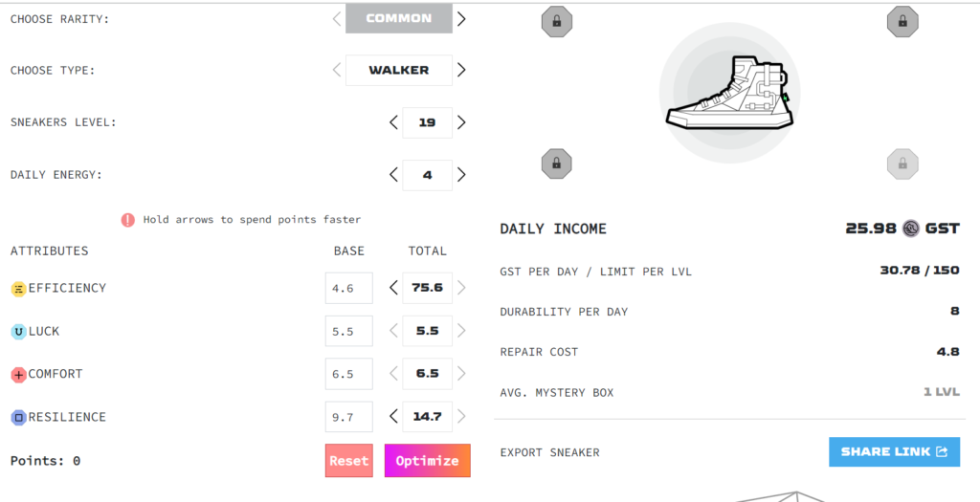The height and width of the screenshot is (502, 980).
Task: Click the blue Luck attribute icon
Action: click(x=19, y=332)
